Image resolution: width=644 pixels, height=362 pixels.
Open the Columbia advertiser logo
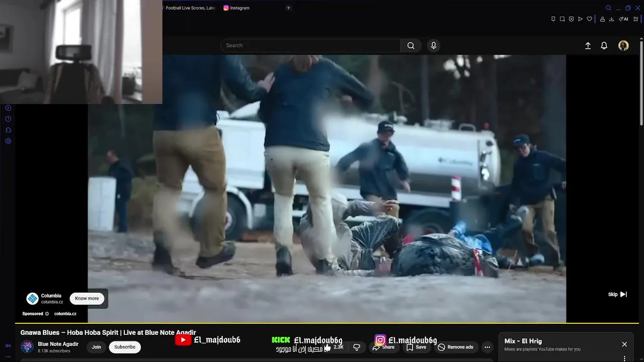pyautogui.click(x=33, y=299)
